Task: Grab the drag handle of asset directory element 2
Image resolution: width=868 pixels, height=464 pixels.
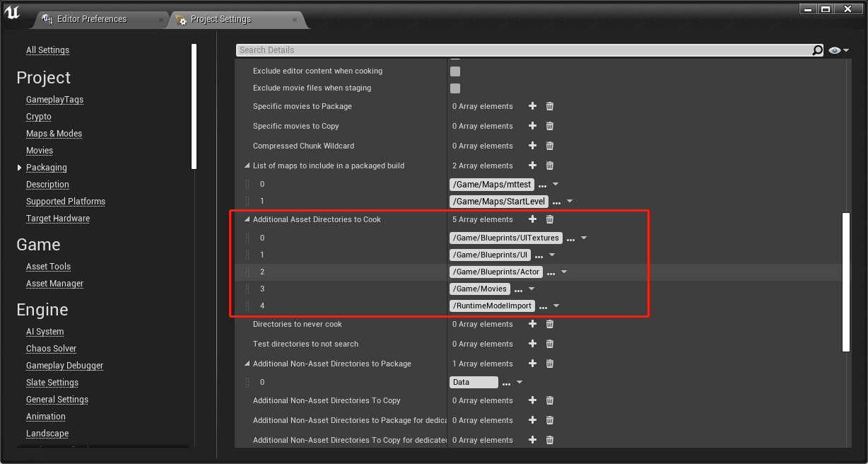Action: pyautogui.click(x=247, y=272)
